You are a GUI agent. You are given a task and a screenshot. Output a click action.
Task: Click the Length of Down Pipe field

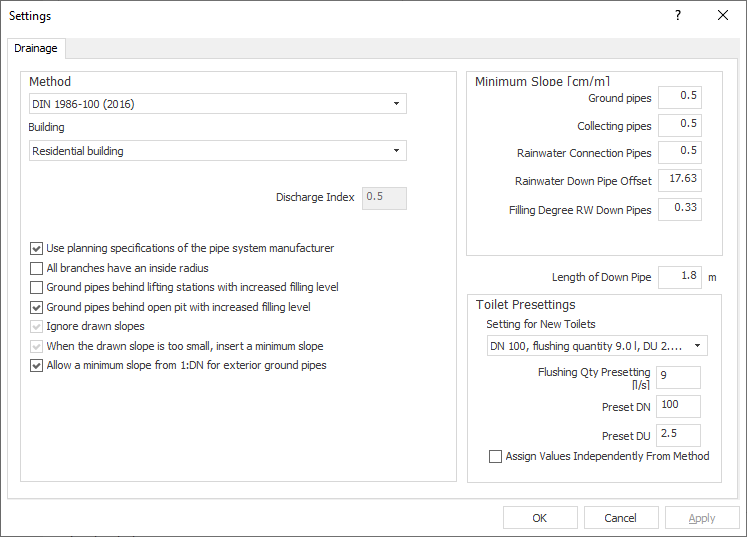point(680,277)
